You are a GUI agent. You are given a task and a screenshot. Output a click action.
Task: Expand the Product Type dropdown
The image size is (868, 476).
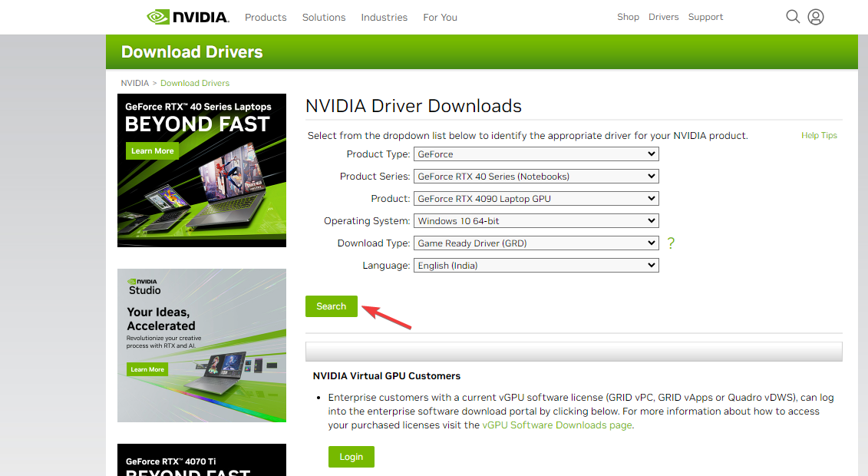[x=536, y=154]
